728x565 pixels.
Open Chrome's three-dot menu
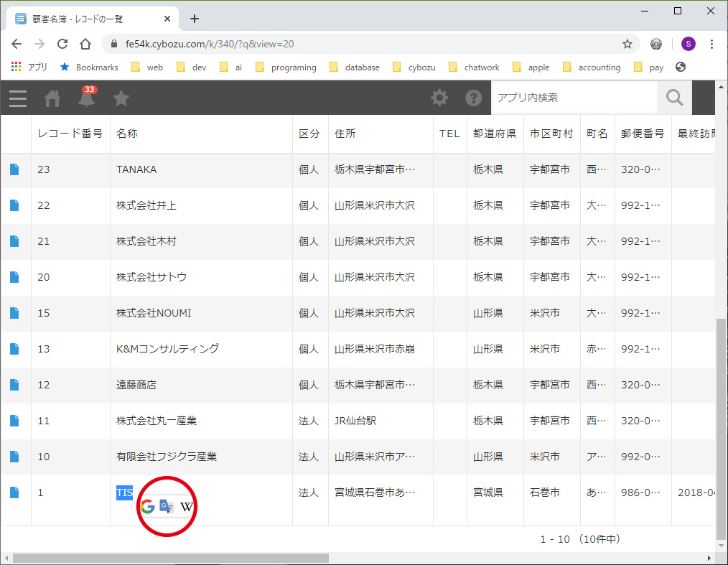(711, 44)
